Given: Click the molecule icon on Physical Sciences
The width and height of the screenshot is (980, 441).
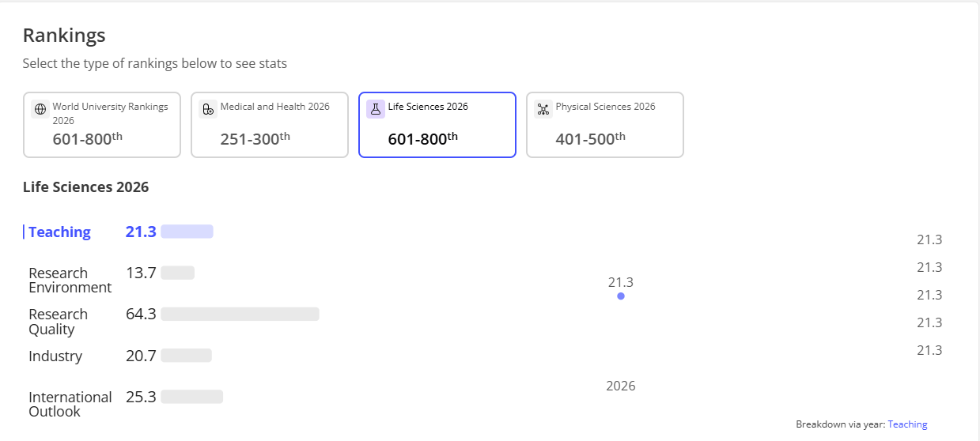Looking at the screenshot, I should pos(543,110).
